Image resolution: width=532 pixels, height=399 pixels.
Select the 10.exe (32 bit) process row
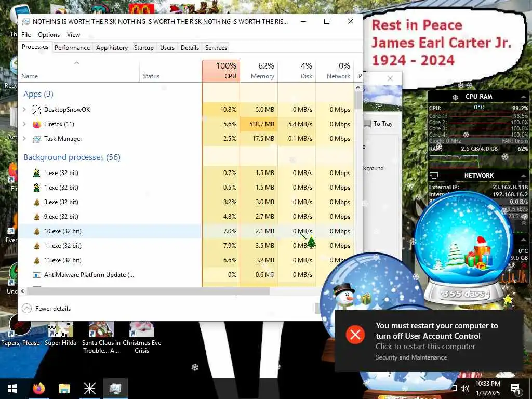(x=185, y=231)
